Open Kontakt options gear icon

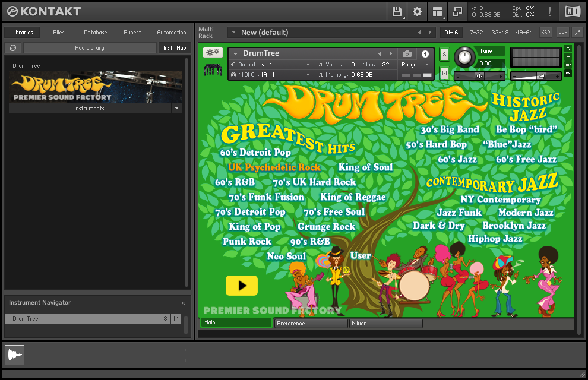[x=417, y=12]
